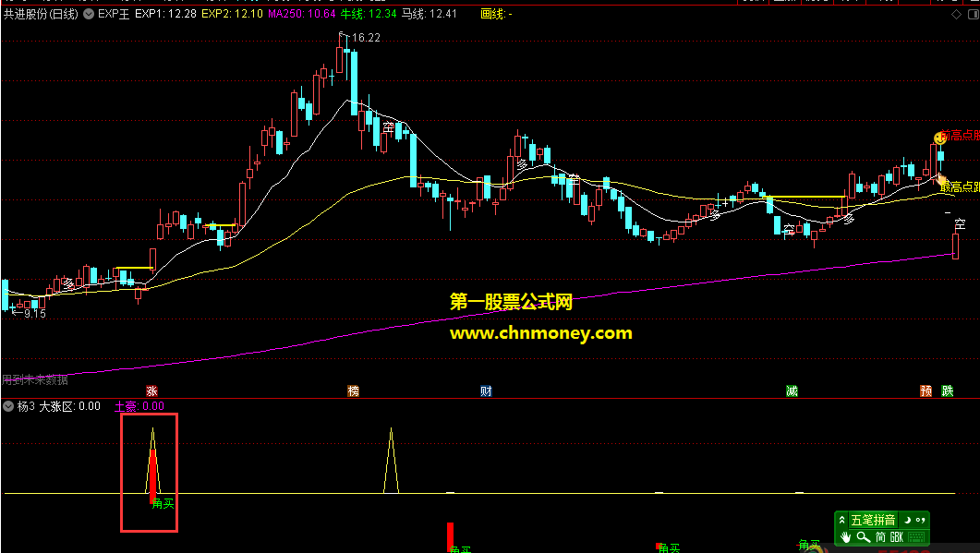
Task: Click the EXP1: 12.28 value
Action: pyautogui.click(x=165, y=14)
